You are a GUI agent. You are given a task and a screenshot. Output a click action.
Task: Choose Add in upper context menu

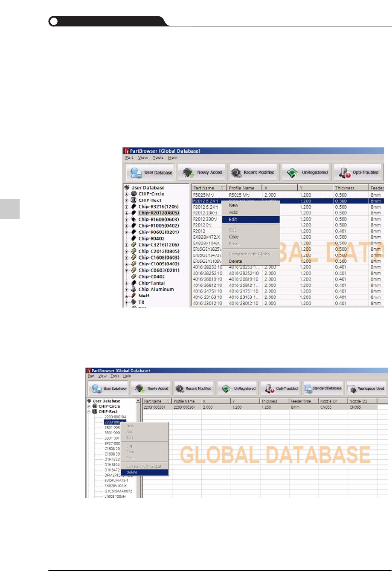coord(251,212)
